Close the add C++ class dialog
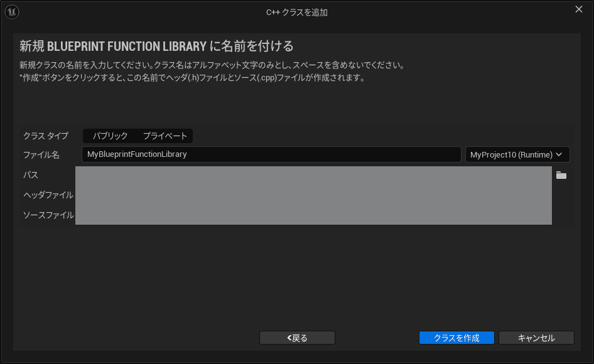Screen dimensions: 594x364 tap(578, 9)
